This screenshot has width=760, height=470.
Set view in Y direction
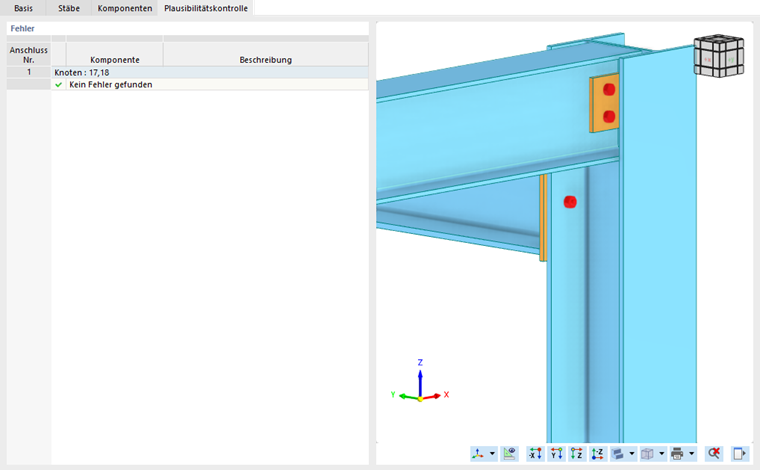(x=556, y=454)
